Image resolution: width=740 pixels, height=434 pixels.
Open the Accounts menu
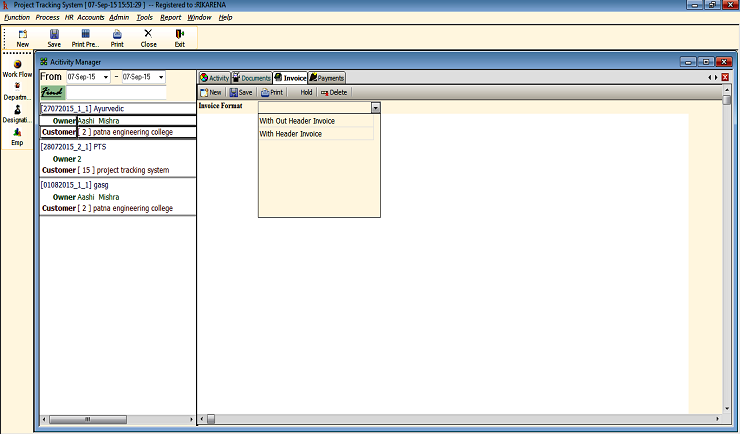[x=90, y=17]
